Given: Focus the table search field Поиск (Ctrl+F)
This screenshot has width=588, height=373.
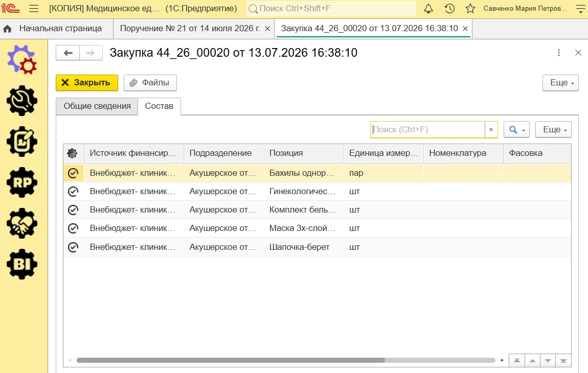Looking at the screenshot, I should tap(427, 129).
